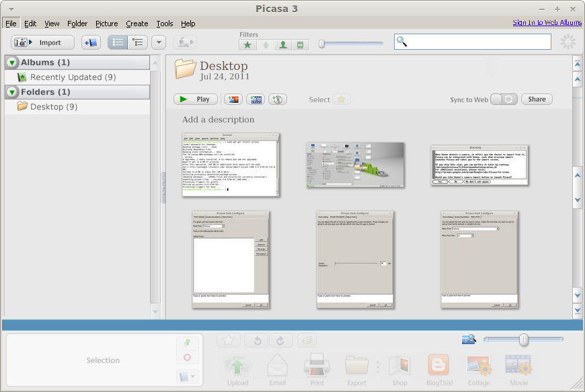Create a movie presentation icon
This screenshot has width=585, height=392.
256,100
